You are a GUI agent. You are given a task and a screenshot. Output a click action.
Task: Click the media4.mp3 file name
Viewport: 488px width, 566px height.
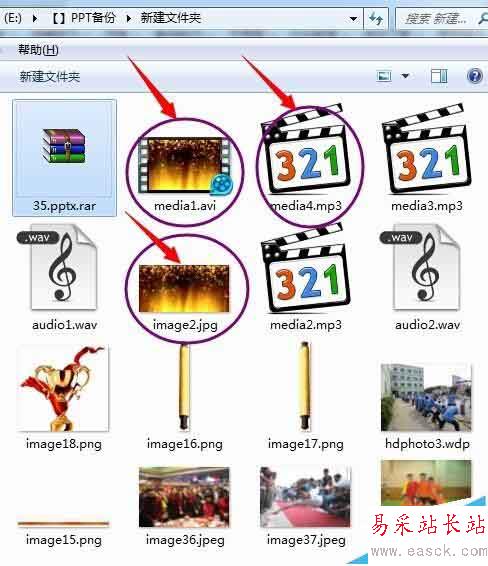click(x=306, y=206)
